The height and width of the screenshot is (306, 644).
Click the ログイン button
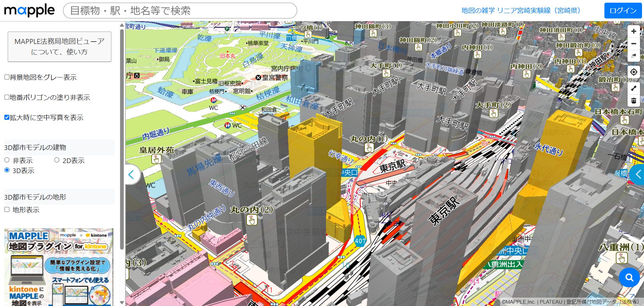tap(623, 11)
